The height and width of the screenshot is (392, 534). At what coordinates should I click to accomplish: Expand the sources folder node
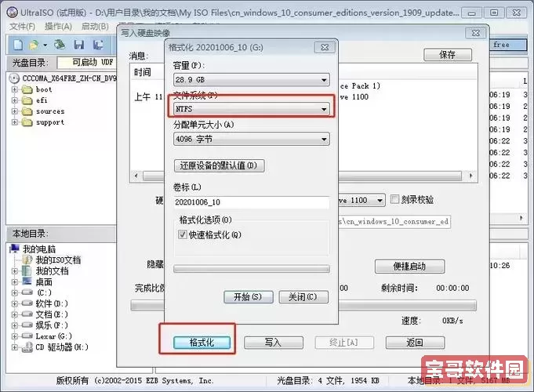pyautogui.click(x=14, y=111)
